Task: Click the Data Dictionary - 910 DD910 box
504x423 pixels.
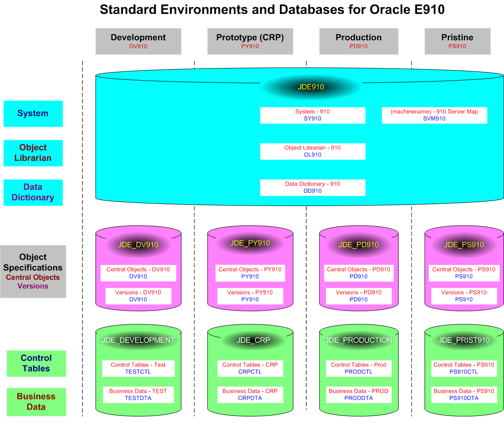Action: tap(313, 188)
